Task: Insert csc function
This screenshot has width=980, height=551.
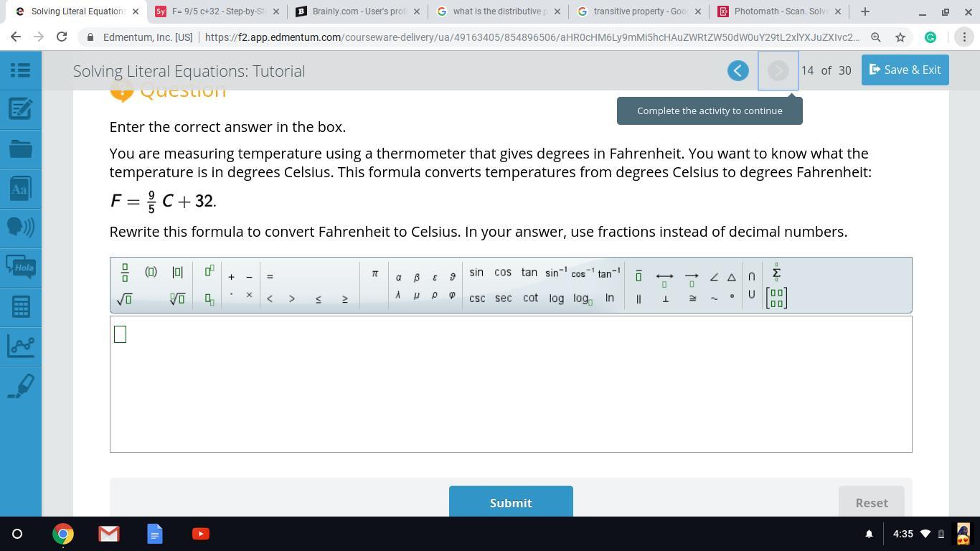Action: tap(477, 298)
